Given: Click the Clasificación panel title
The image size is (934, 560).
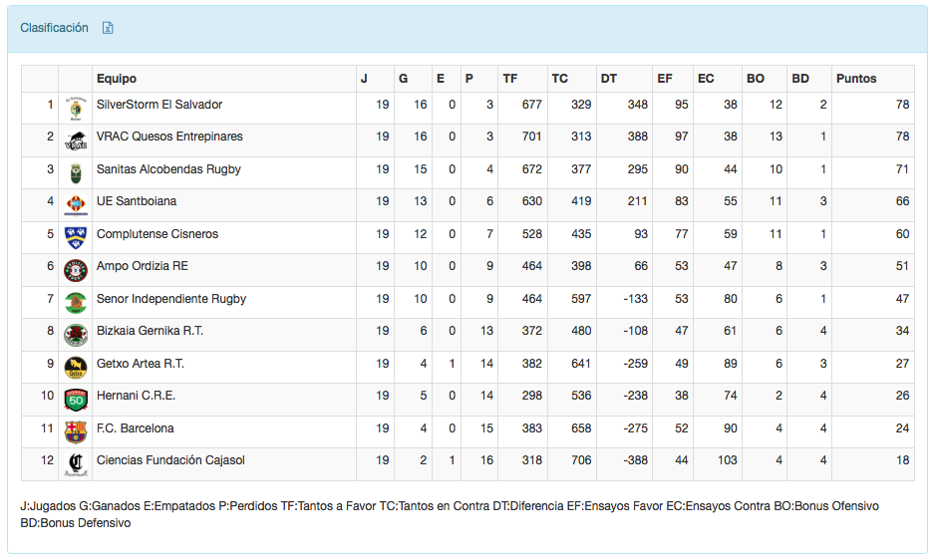Looking at the screenshot, I should (x=55, y=28).
